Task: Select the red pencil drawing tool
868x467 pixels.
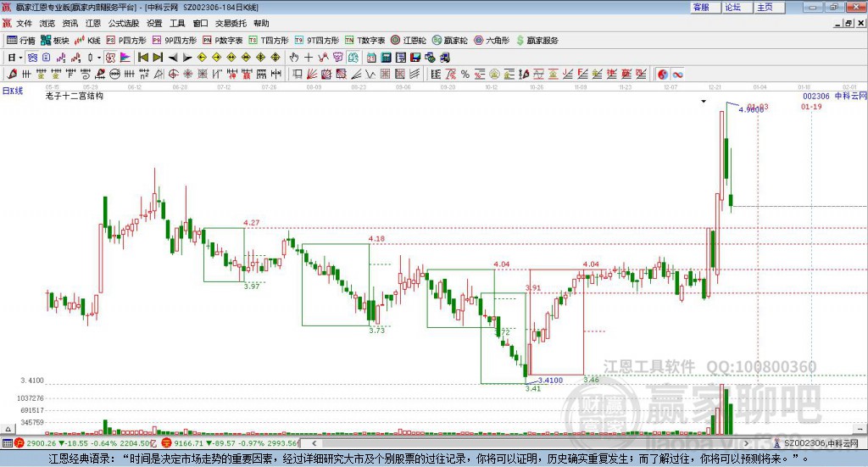Action: [x=12, y=74]
